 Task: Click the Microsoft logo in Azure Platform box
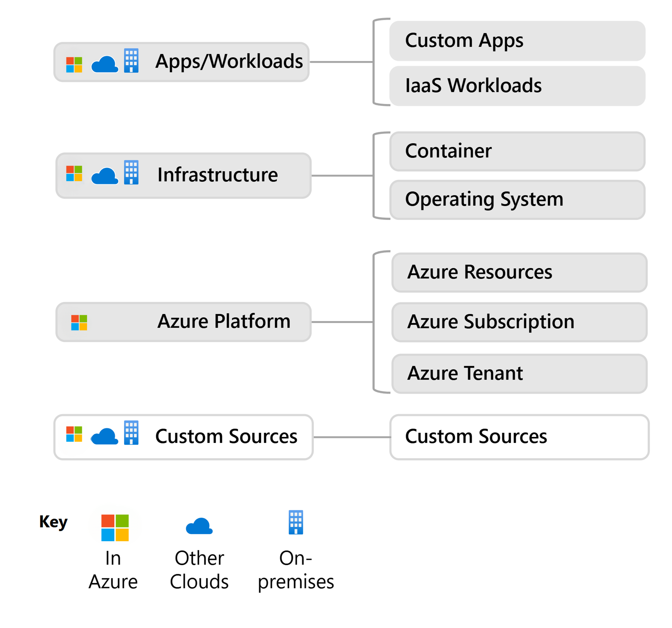(79, 322)
